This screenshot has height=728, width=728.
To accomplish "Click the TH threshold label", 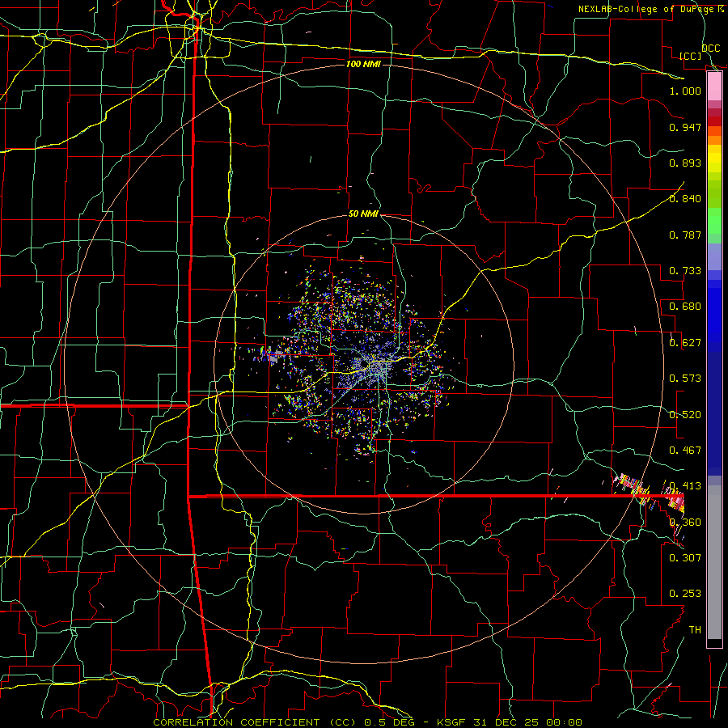I will (695, 630).
